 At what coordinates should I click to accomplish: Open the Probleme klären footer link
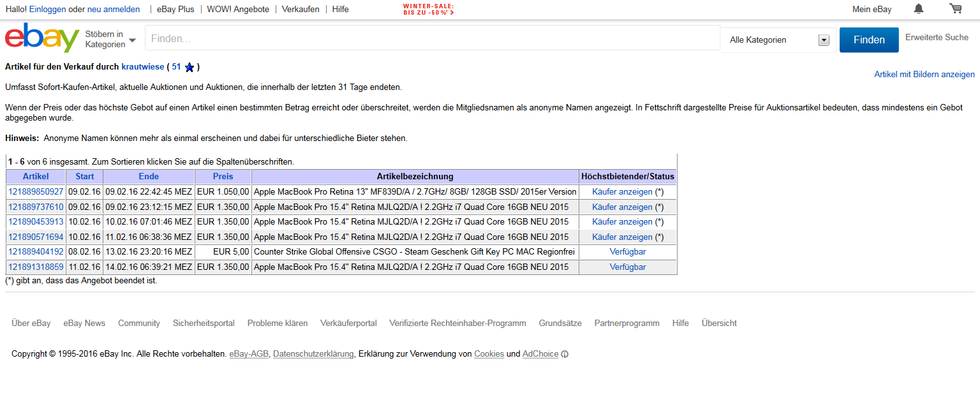pos(278,323)
